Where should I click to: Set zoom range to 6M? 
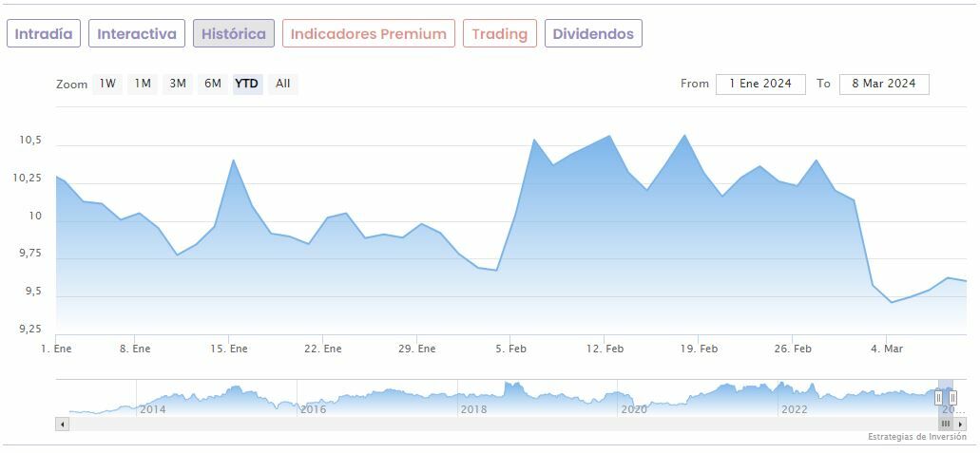pos(212,84)
